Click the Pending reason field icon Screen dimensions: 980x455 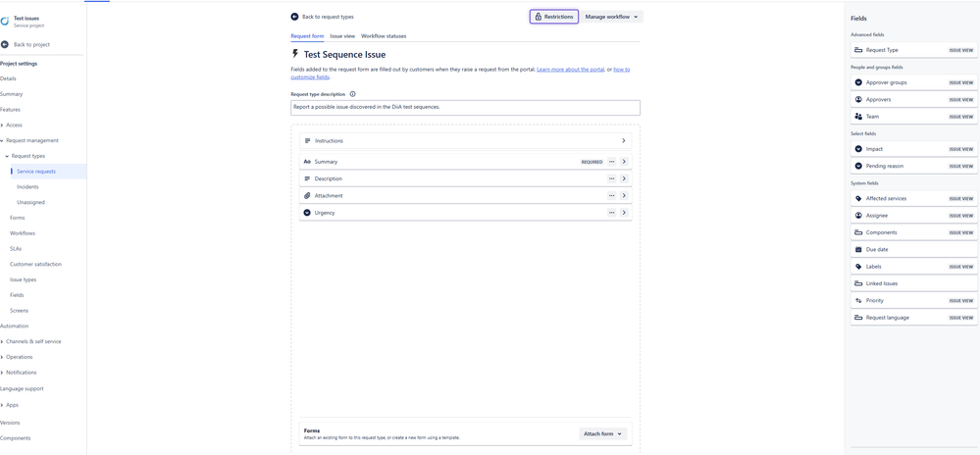click(858, 166)
